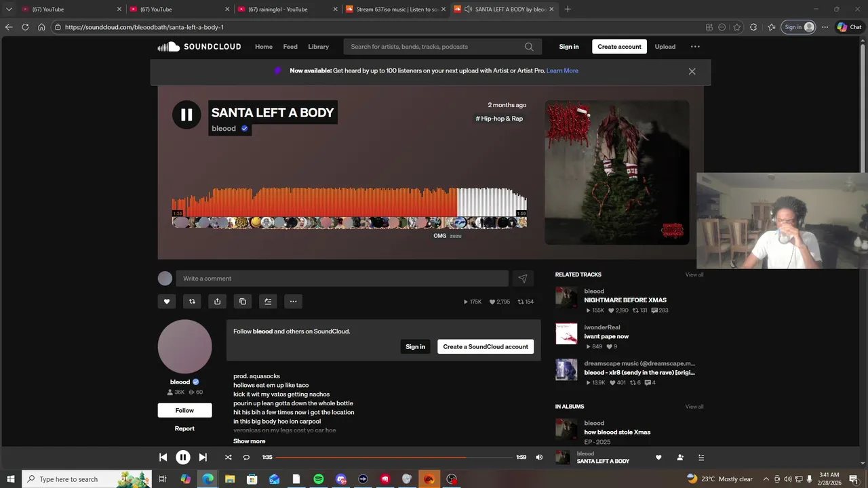Skip to the previous track in player bar
The width and height of the screenshot is (868, 488).
click(x=163, y=457)
